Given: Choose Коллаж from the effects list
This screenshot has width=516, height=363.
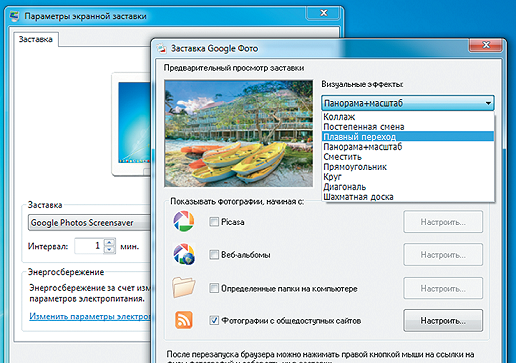Looking at the screenshot, I should (408, 117).
